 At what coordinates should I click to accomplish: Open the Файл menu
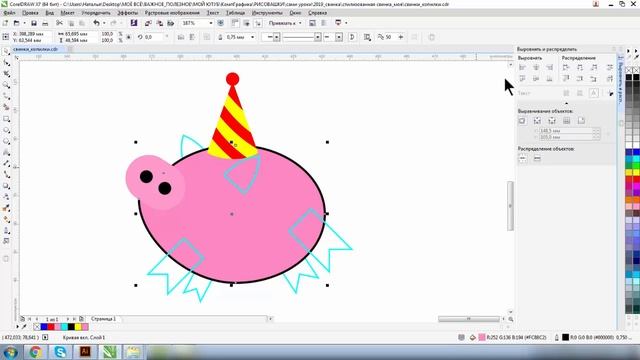[9, 13]
